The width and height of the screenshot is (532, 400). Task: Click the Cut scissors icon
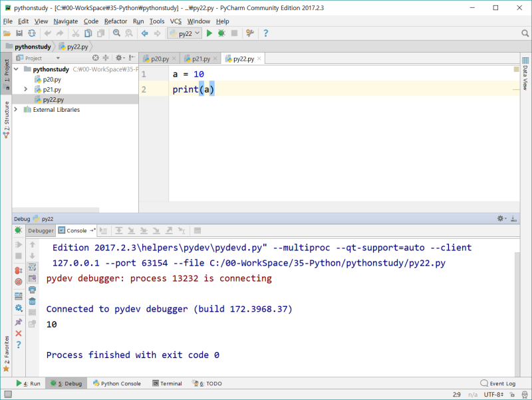(76, 33)
